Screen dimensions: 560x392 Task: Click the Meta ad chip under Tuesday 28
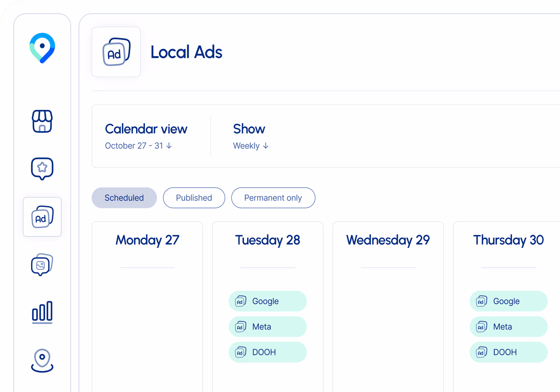(x=267, y=327)
